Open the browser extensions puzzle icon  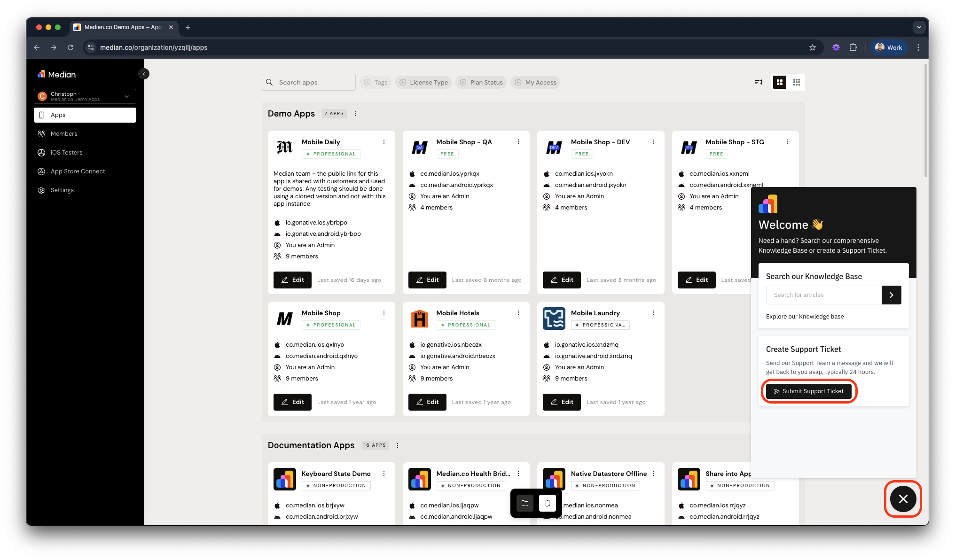[x=853, y=47]
